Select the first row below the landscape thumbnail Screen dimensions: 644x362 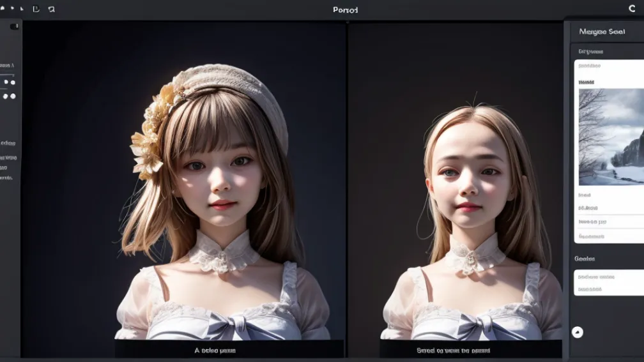pos(609,195)
